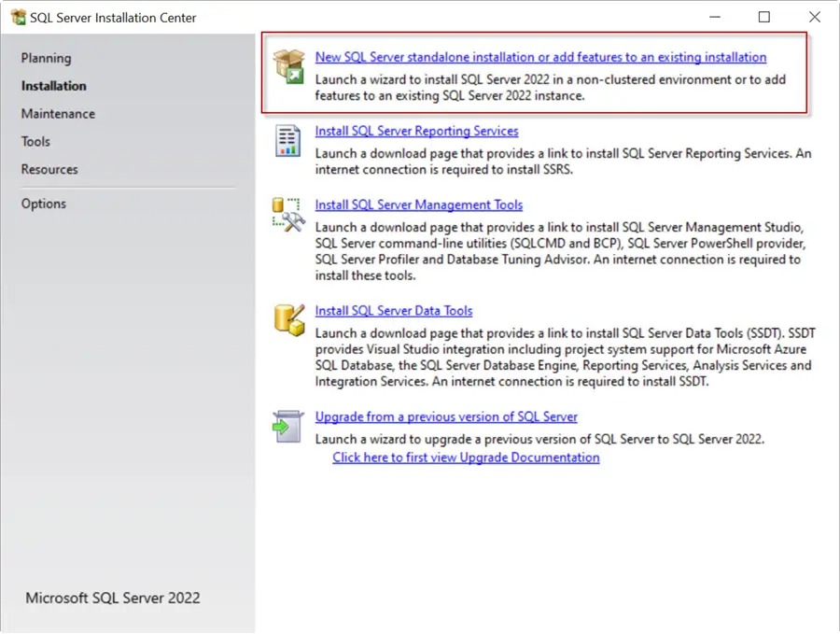Image resolution: width=840 pixels, height=634 pixels.
Task: Click the text 'Launch a wizard to upgrade a previous version'
Action: pos(539,439)
